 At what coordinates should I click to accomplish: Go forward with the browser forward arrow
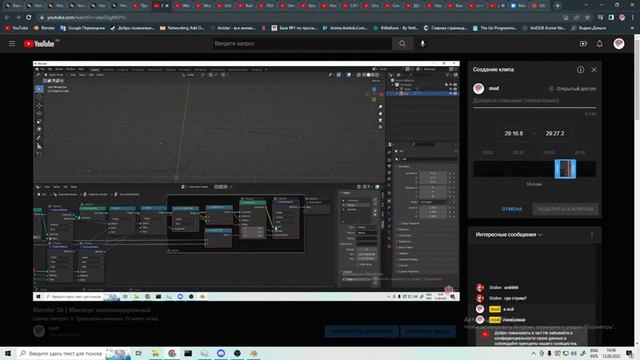(18, 18)
